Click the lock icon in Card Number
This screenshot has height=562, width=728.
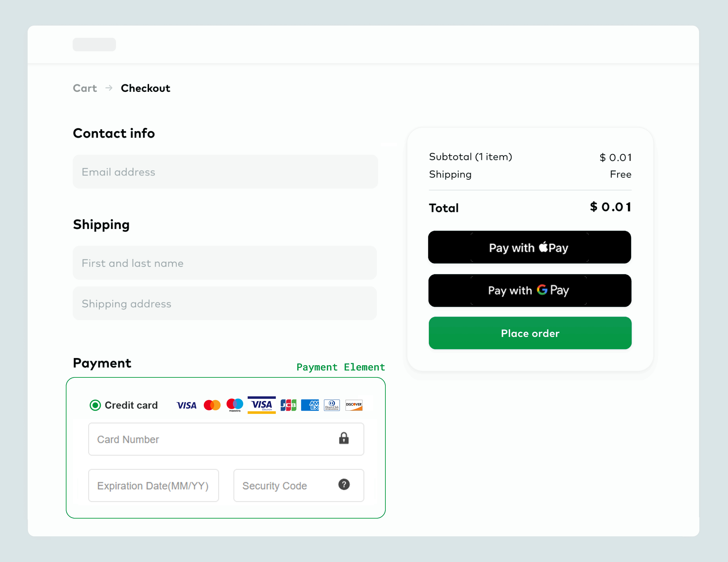(x=344, y=438)
